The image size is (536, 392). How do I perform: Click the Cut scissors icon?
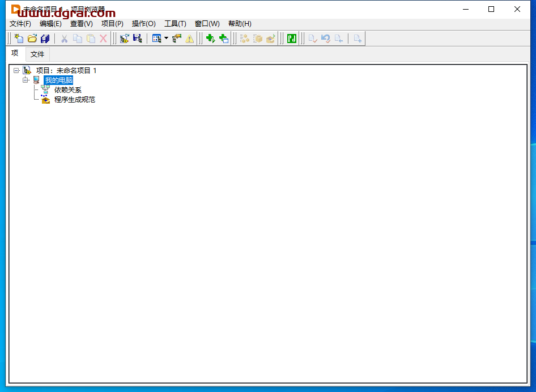(x=64, y=39)
